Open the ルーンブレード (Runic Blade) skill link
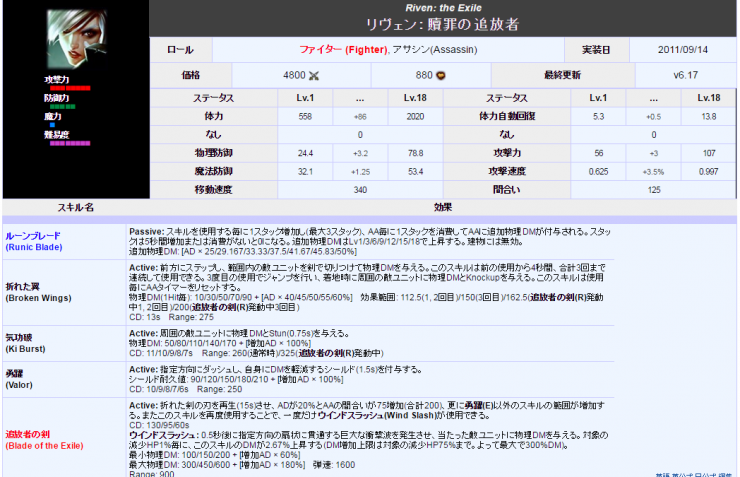 point(34,241)
